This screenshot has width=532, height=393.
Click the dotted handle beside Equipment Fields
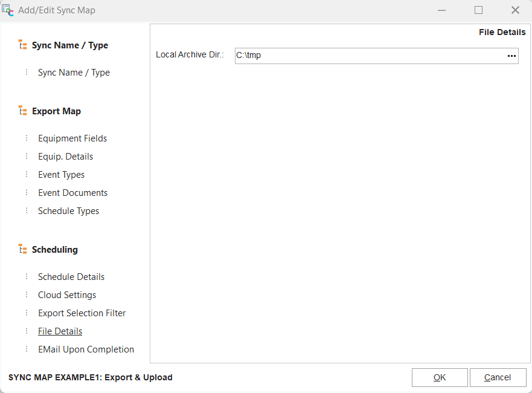point(27,138)
